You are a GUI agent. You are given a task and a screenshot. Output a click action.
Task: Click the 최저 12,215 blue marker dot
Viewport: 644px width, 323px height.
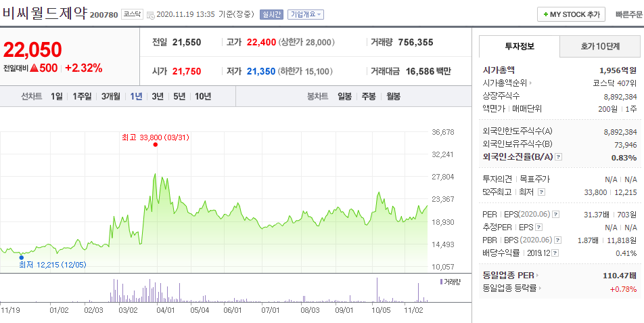click(x=22, y=257)
